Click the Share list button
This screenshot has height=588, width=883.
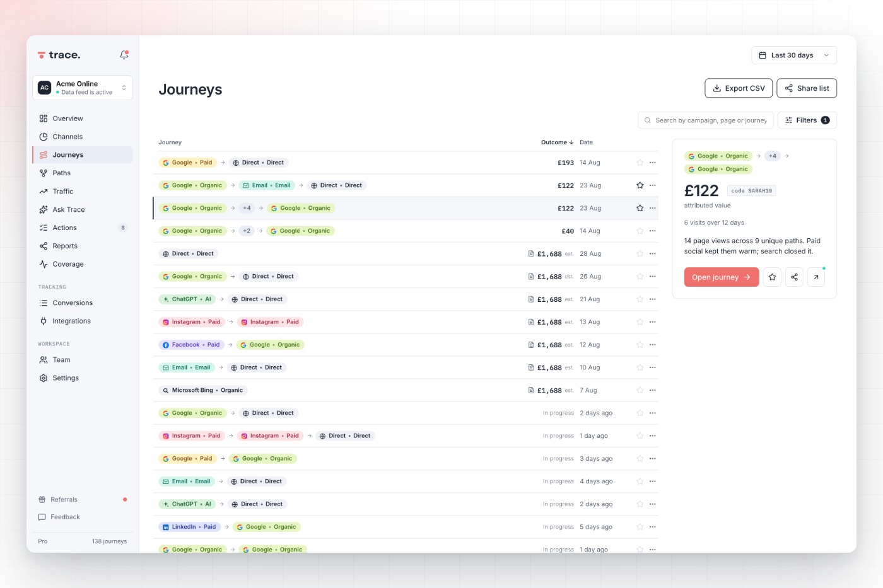click(x=807, y=88)
